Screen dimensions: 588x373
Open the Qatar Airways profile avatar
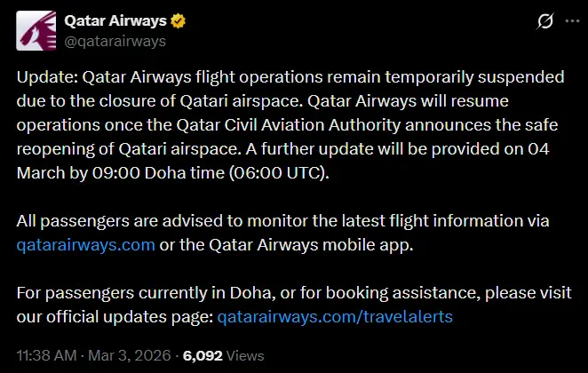click(x=35, y=31)
